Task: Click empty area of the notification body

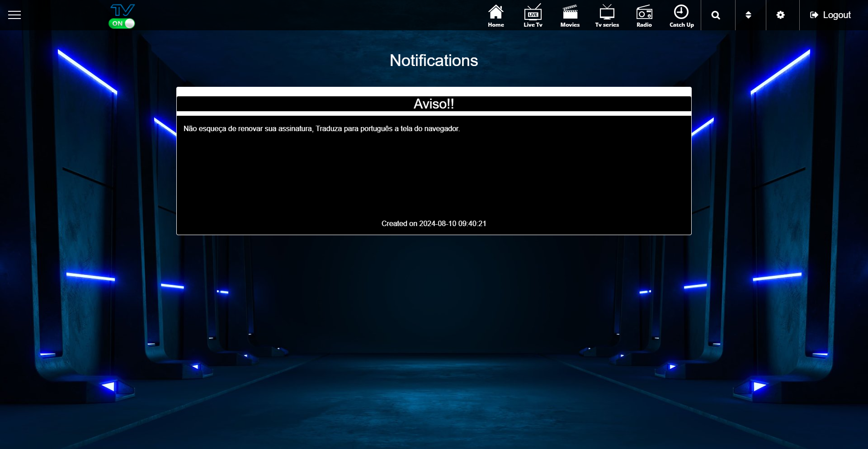Action: tap(434, 176)
